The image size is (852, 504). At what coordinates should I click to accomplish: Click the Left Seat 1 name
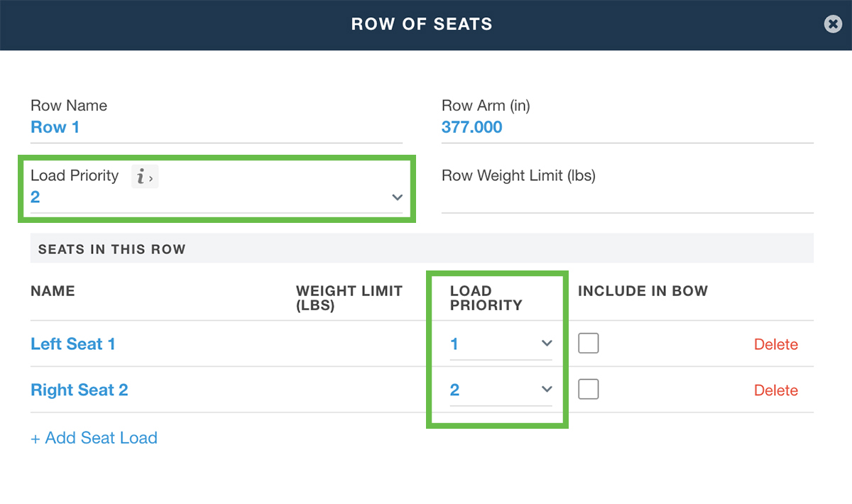[x=73, y=344]
